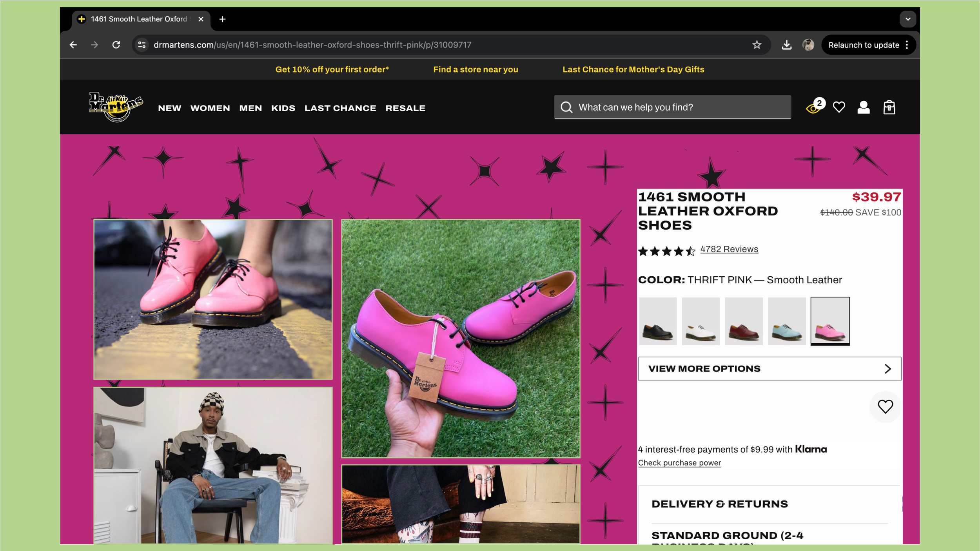Click the browser address bar URL
Viewport: 980px width, 551px height.
312,45
